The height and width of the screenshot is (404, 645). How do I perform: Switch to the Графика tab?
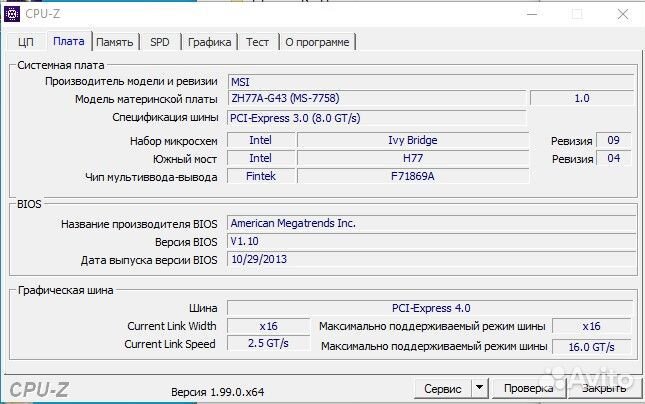pyautogui.click(x=209, y=42)
